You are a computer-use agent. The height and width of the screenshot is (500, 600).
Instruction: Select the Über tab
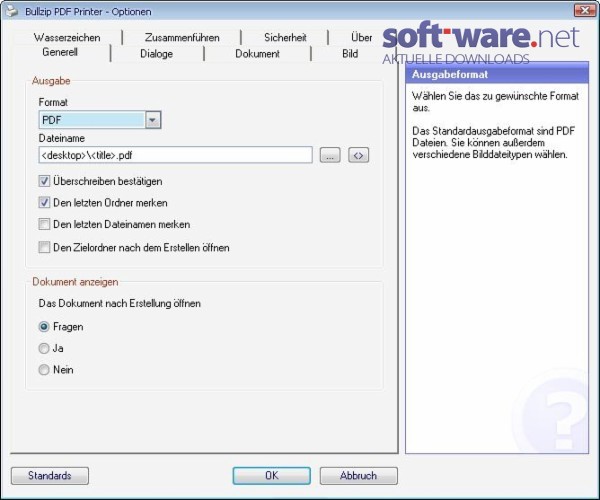coord(362,37)
